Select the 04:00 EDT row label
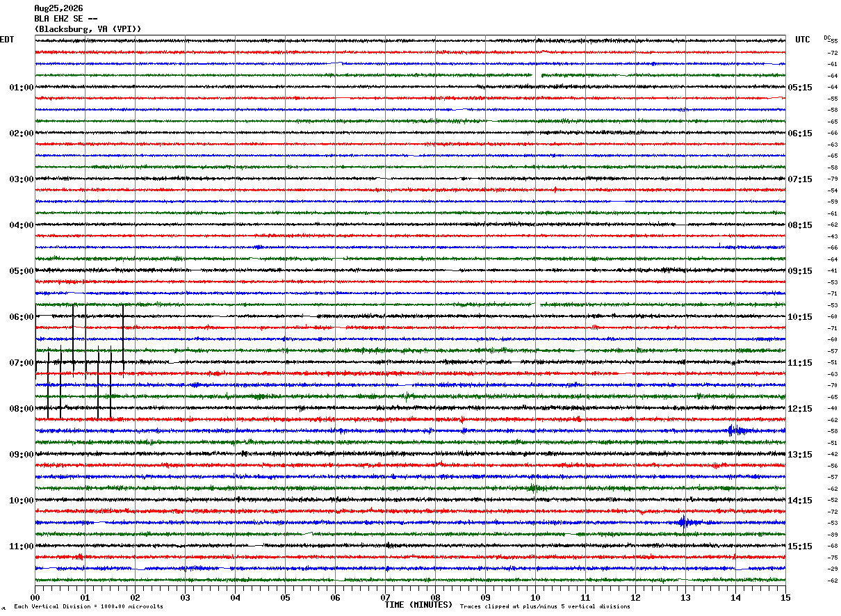 (22, 225)
